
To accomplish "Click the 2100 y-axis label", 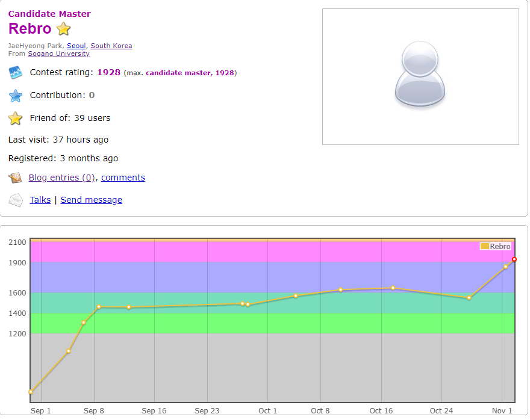I will click(x=17, y=242).
